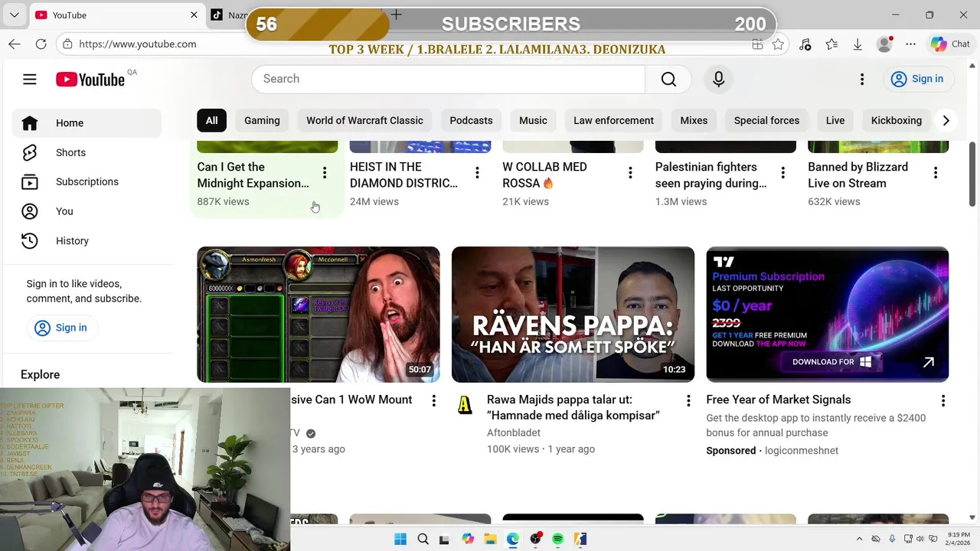Viewport: 980px width, 551px height.
Task: Open OBS Studio from the taskbar
Action: click(x=535, y=539)
